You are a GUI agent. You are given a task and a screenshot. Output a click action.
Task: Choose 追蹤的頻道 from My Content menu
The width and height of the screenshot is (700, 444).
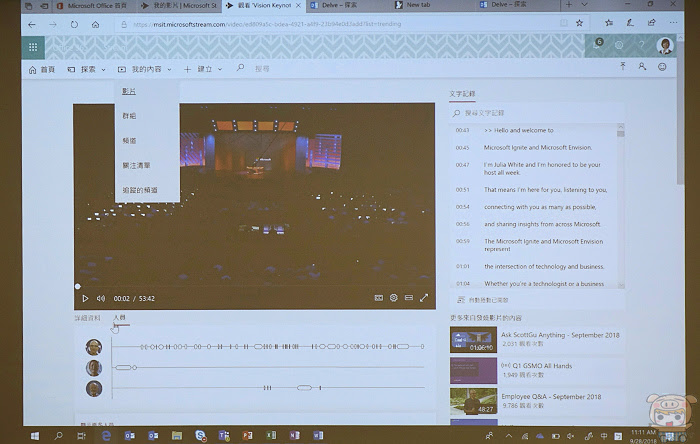point(140,190)
